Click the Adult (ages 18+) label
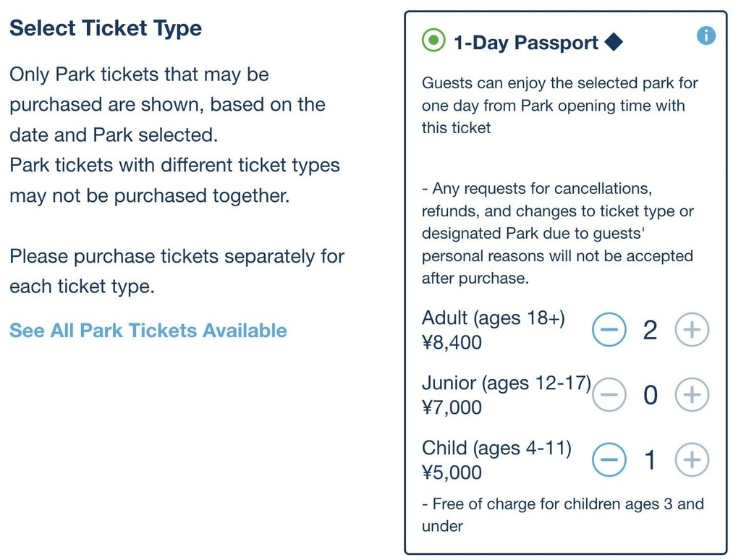This screenshot has width=741, height=560. 494,318
